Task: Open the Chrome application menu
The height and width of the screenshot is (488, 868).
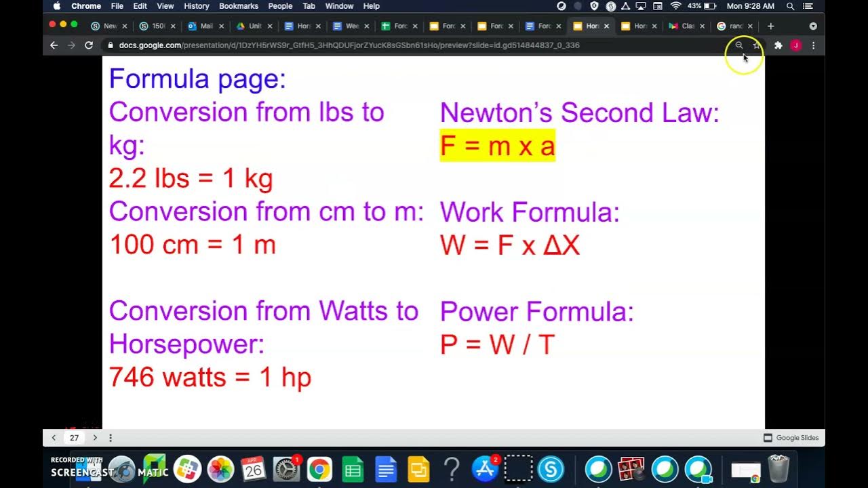Action: coord(86,6)
